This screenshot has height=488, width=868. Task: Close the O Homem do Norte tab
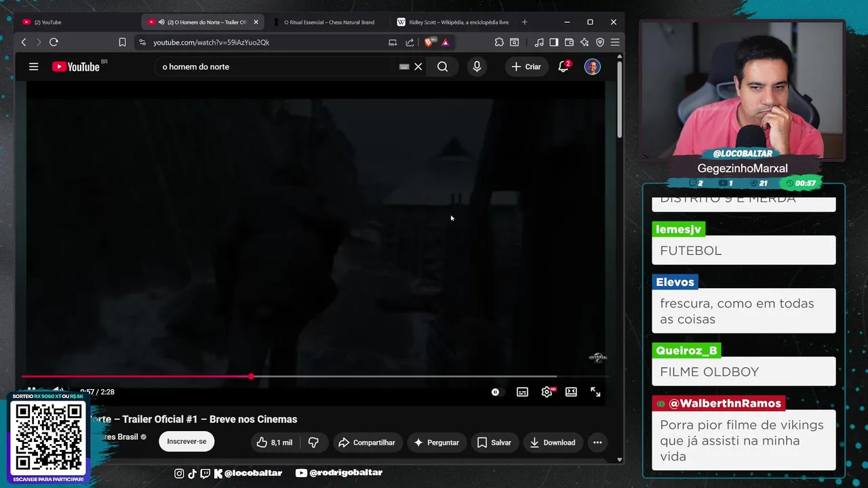coord(256,22)
